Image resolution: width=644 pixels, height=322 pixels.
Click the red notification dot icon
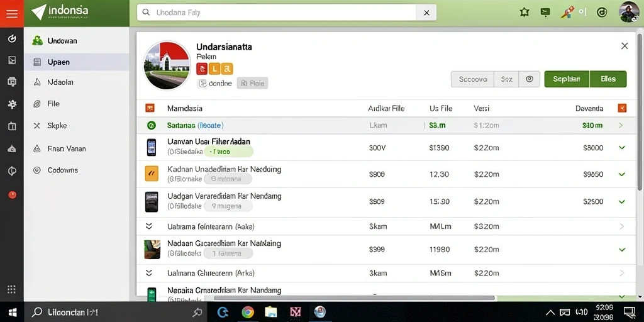click(13, 194)
